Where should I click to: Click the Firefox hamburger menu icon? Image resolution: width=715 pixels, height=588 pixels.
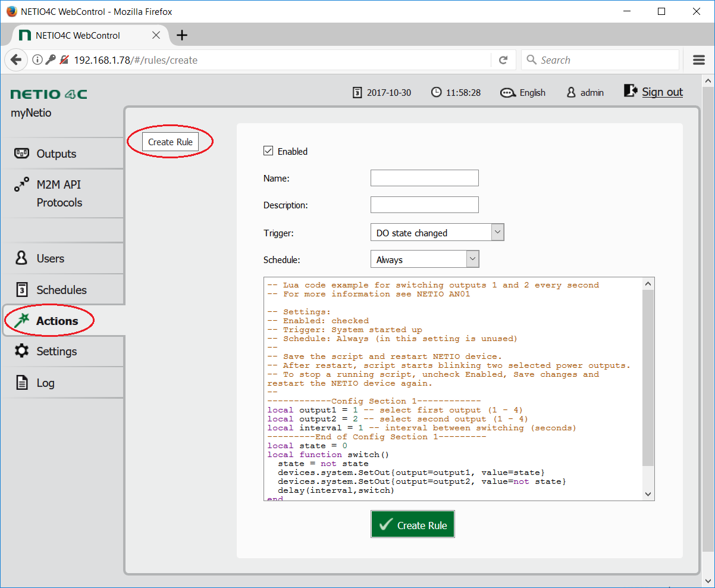[699, 60]
